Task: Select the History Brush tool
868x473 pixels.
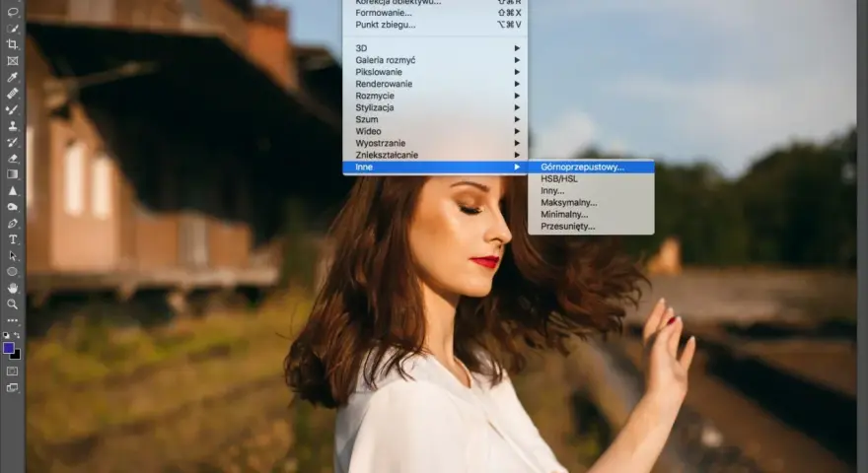Action: pos(12,142)
